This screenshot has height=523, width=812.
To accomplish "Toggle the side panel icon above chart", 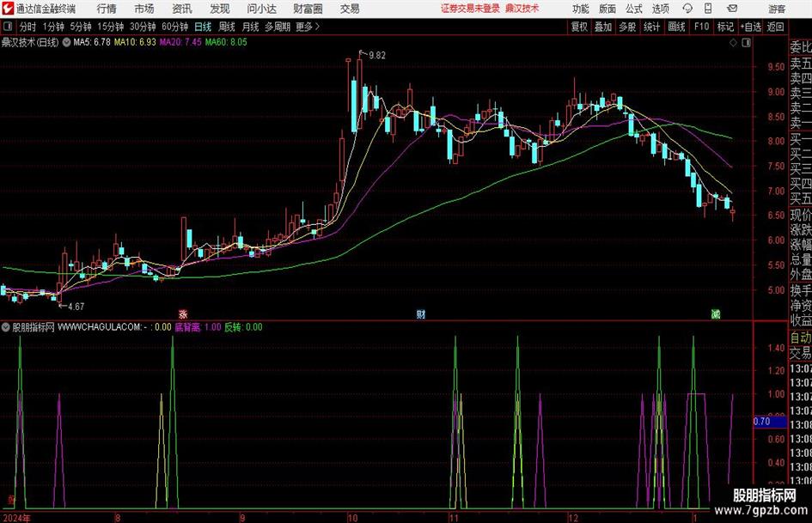I will pos(746,43).
